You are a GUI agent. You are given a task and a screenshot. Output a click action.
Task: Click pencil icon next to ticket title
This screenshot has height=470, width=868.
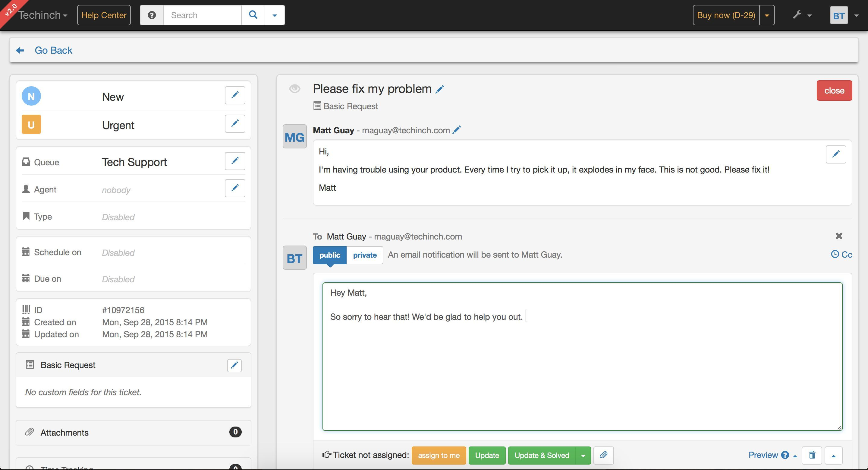coord(440,89)
